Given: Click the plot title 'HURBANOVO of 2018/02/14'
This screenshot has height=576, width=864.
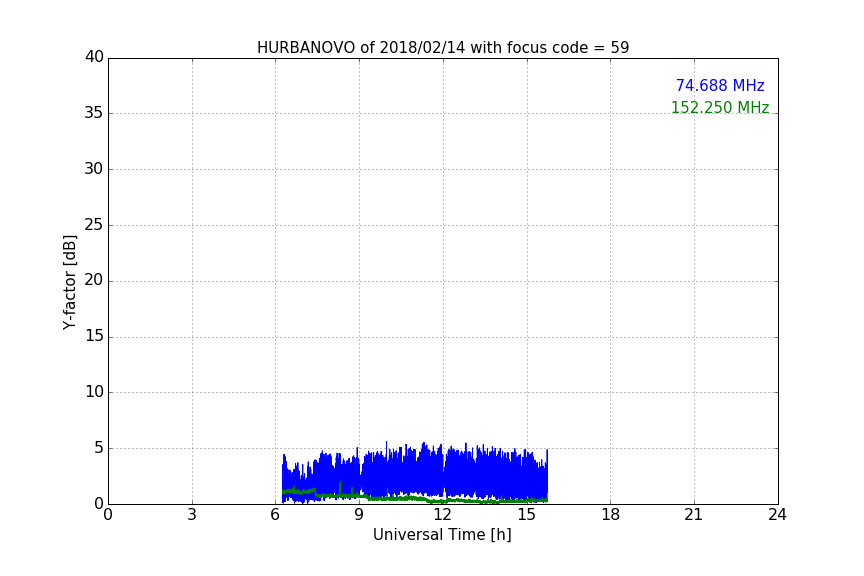Looking at the screenshot, I should pos(361,48).
